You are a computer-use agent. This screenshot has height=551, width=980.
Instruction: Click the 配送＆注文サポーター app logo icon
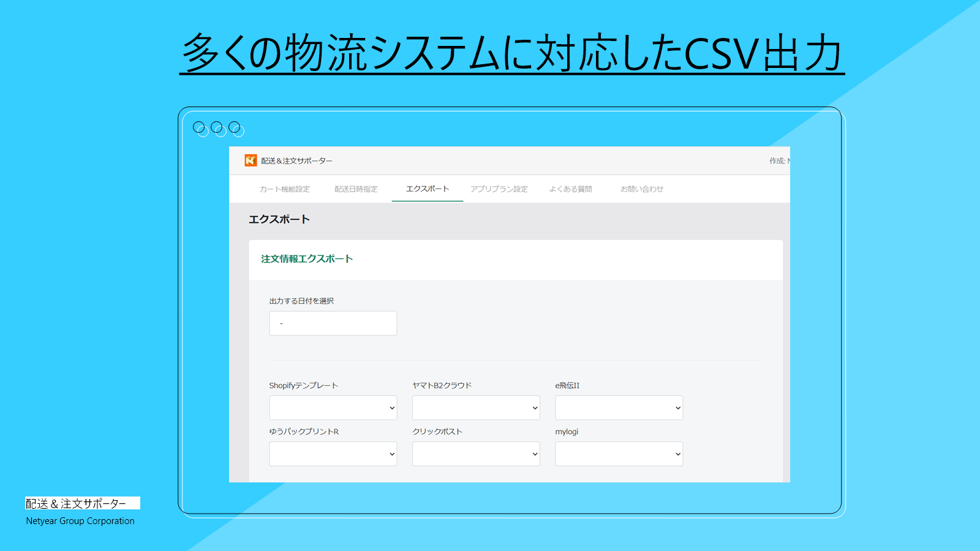(251, 160)
